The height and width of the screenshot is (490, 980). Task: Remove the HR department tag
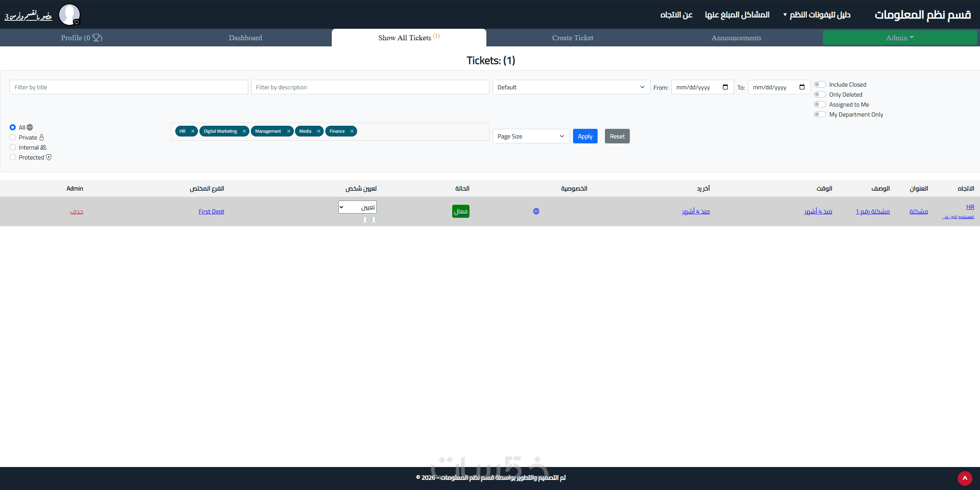193,131
